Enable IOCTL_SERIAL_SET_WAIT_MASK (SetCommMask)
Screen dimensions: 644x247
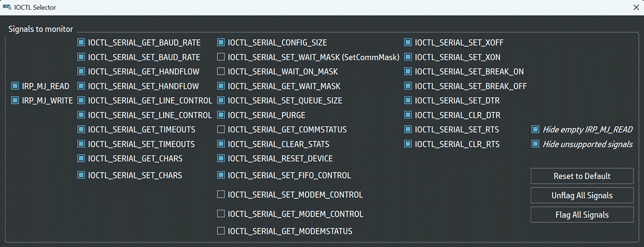pyautogui.click(x=221, y=57)
